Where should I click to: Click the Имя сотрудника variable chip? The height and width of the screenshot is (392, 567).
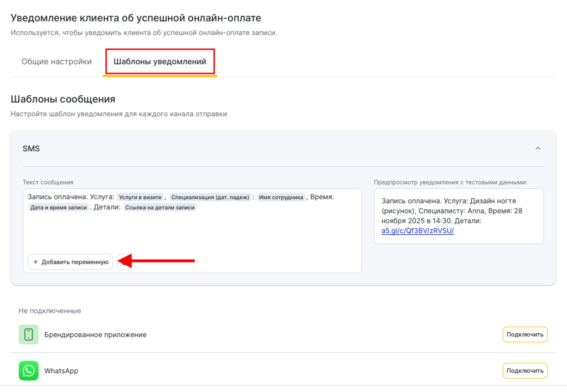point(281,197)
